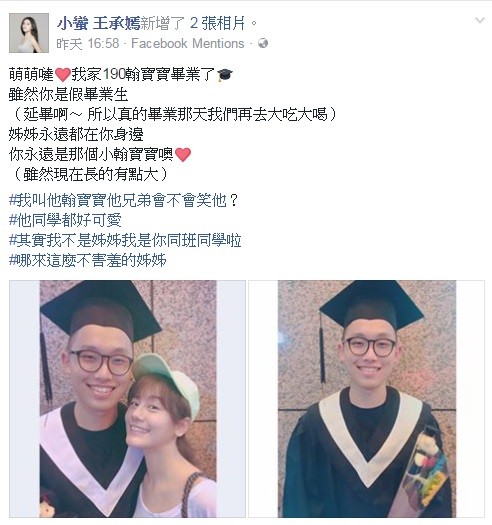Viewport: 492px width, 525px height.
Task: Open hashtag #我叫他翰寶寶他兄弟會不會笑他
Action: coord(123,201)
